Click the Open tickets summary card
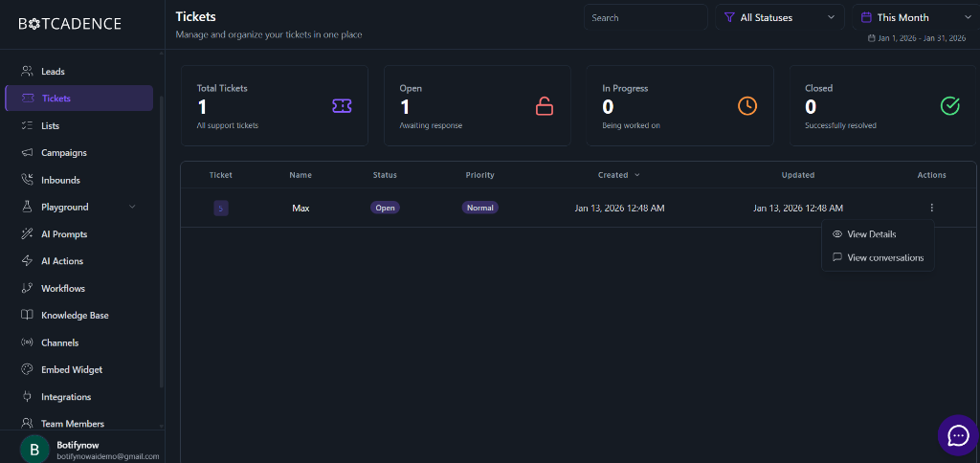 click(477, 105)
